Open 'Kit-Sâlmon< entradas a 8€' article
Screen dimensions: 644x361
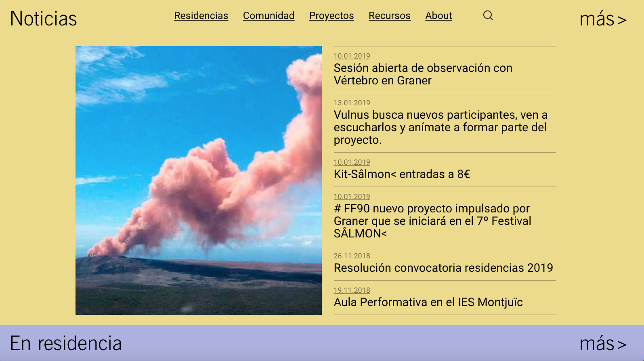(x=402, y=174)
